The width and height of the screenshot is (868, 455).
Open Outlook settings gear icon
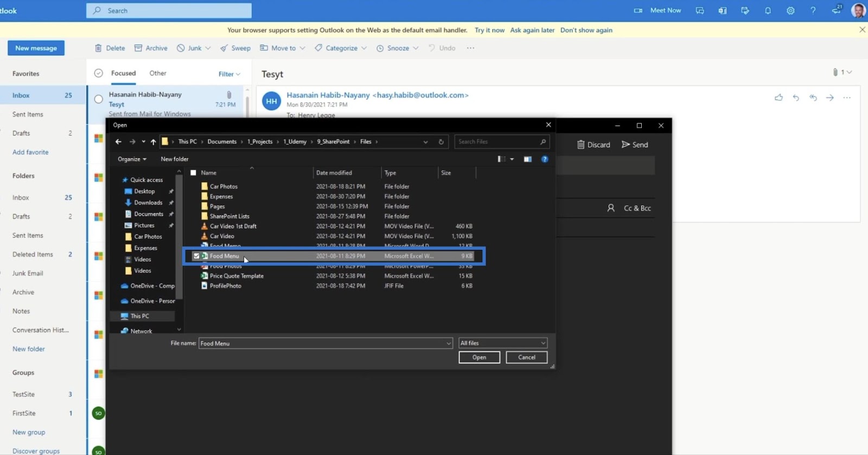[x=790, y=10]
